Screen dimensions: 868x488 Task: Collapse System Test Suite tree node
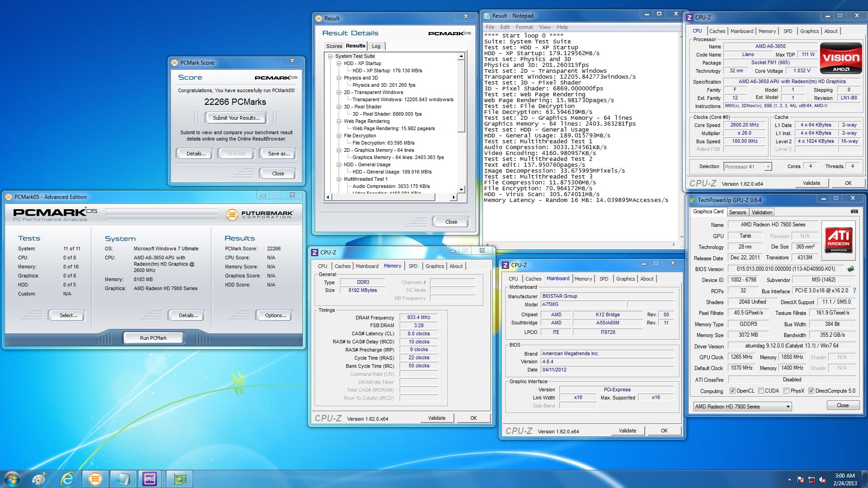(330, 56)
